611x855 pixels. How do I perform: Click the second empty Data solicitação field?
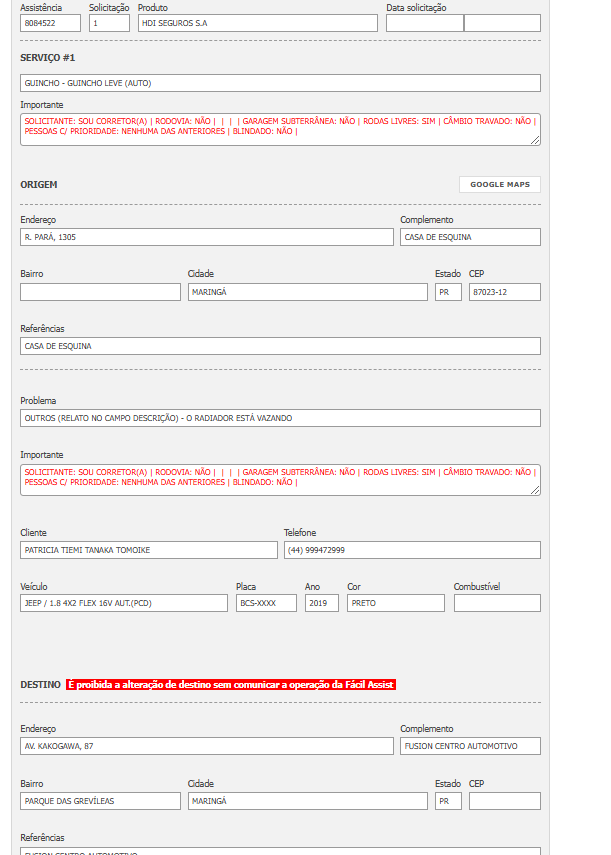[x=503, y=23]
